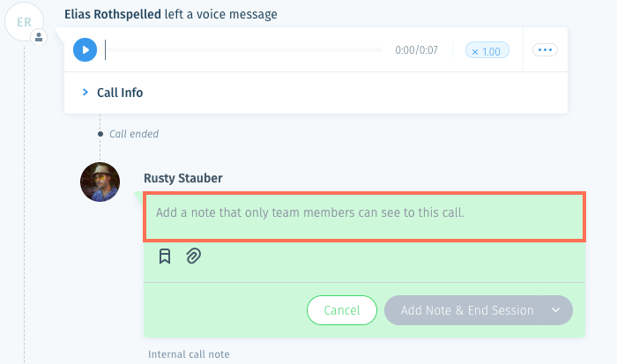Open the three-dots more options menu
The height and width of the screenshot is (364, 617).
pyautogui.click(x=545, y=50)
